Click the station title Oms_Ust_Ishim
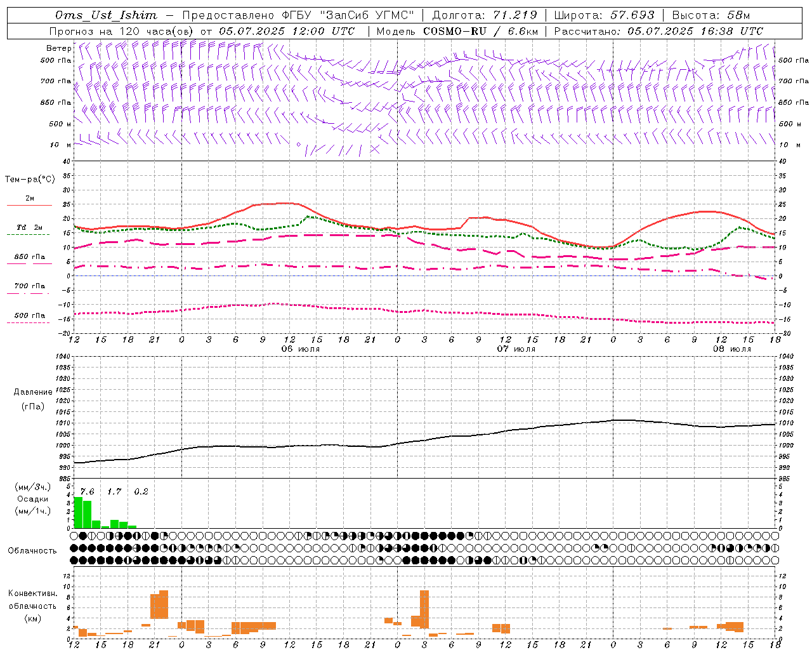The image size is (812, 650). (106, 15)
